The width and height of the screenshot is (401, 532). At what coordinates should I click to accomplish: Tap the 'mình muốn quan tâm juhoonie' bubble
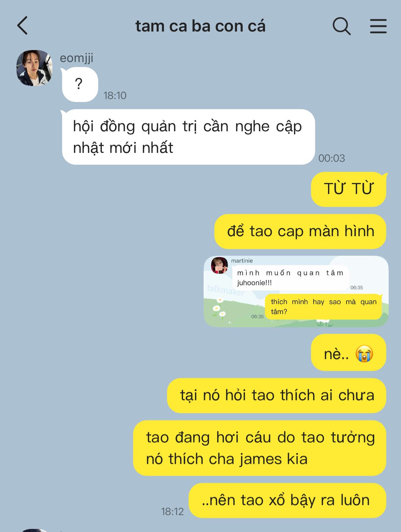click(x=290, y=278)
